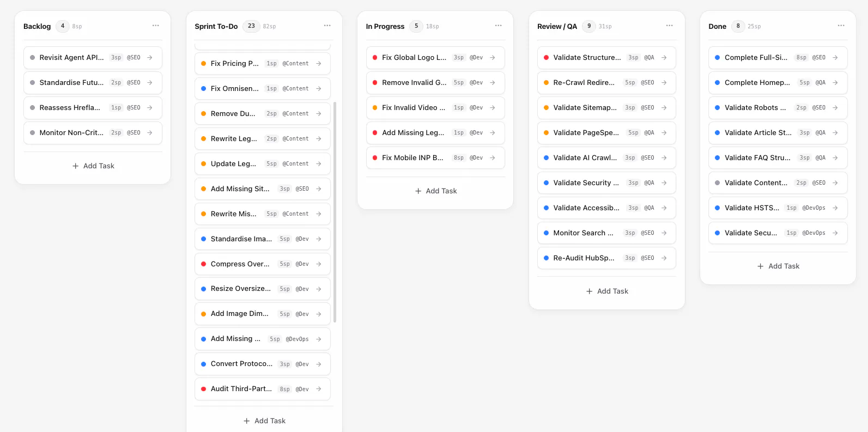Click Add Task in the Done column
Screen dimensions: 868x432
(x=779, y=266)
